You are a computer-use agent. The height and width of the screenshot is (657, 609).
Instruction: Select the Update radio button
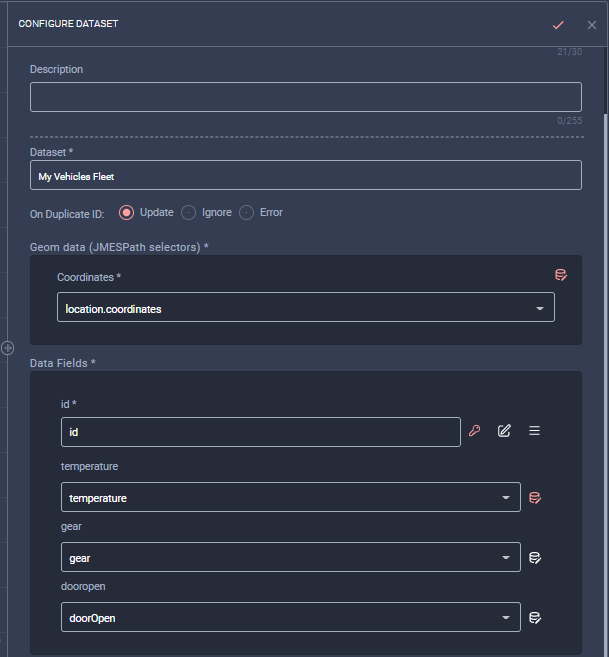(126, 213)
